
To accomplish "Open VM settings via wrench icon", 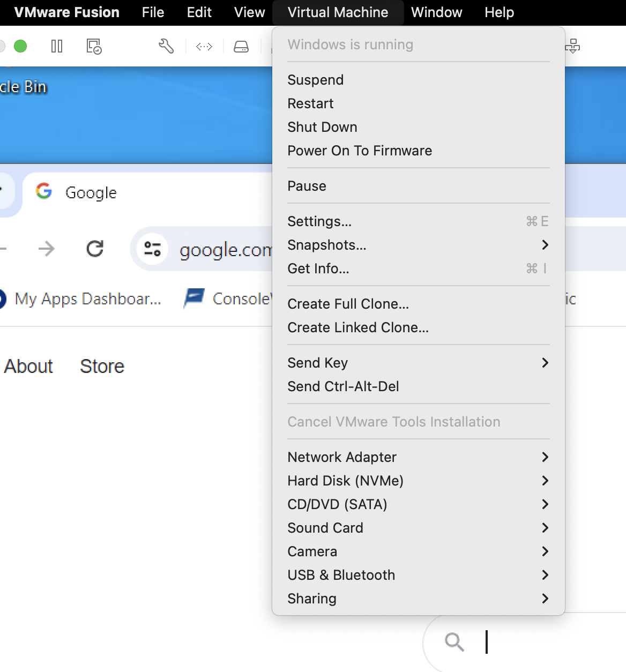I will point(166,47).
